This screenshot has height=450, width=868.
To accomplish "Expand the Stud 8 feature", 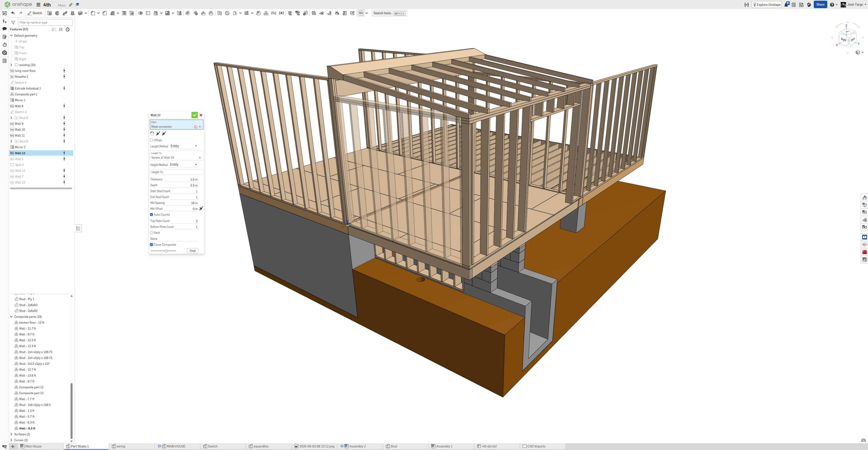I will coord(12,118).
